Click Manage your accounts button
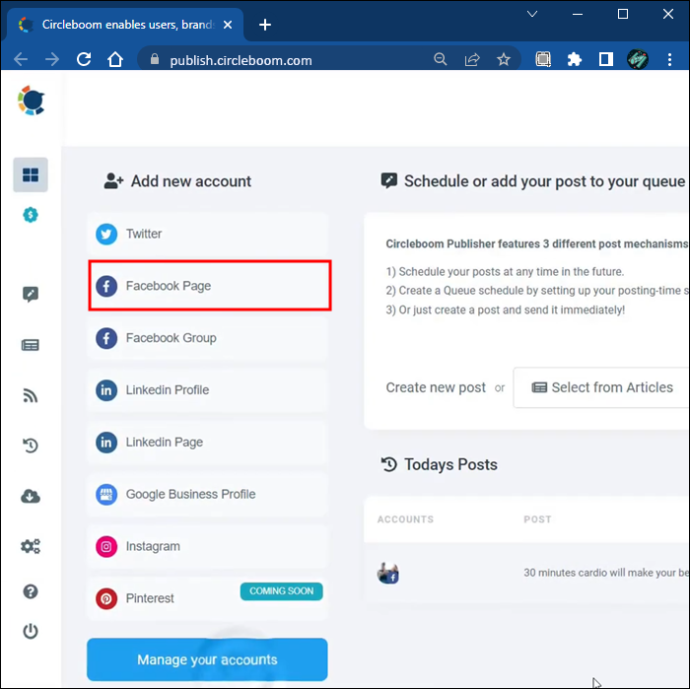 point(207,660)
